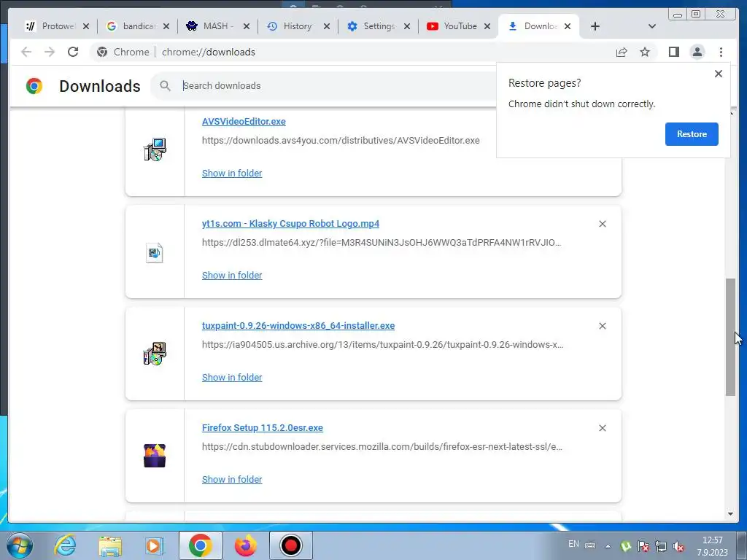Show tuxpaint installer in folder
The height and width of the screenshot is (560, 747).
point(232,377)
